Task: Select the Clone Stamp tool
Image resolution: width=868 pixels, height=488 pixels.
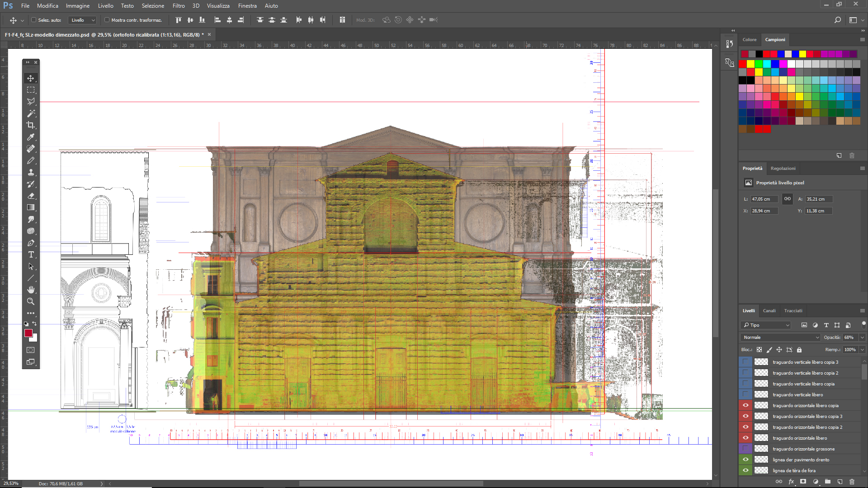Action: click(31, 172)
